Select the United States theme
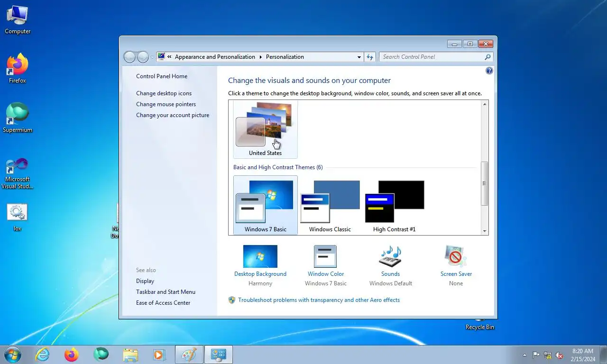This screenshot has width=607, height=364. click(x=266, y=129)
